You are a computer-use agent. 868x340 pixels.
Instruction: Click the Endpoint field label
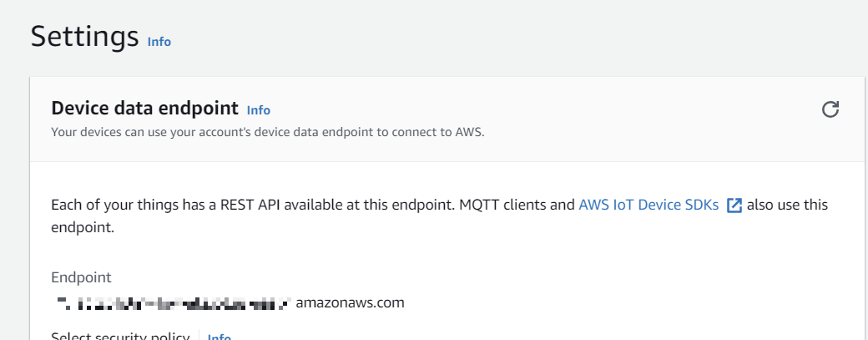81,277
